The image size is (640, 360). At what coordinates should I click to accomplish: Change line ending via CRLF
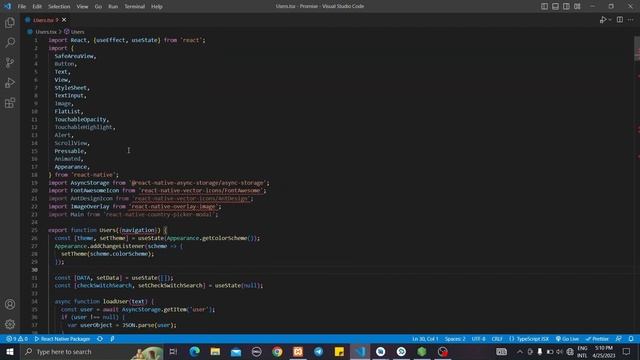tap(497, 339)
